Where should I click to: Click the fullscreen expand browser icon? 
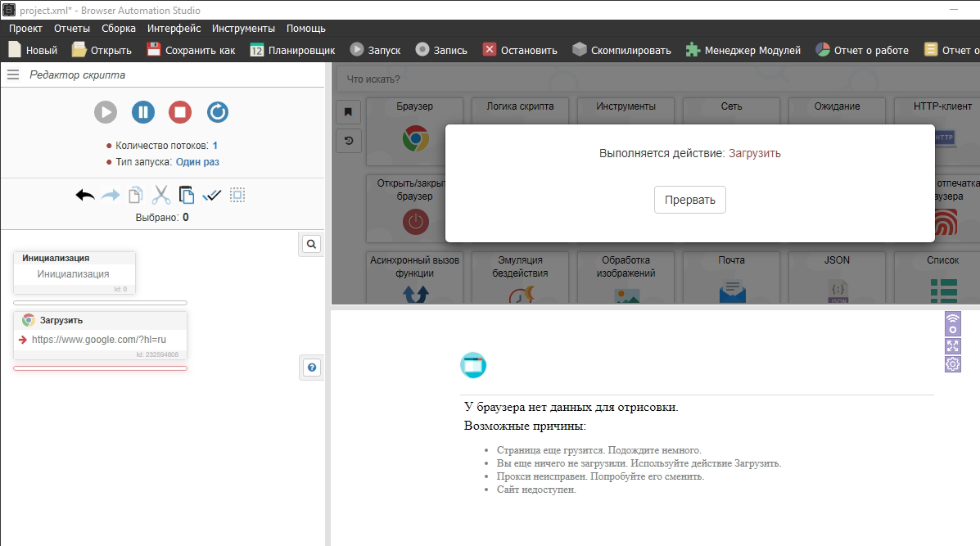[x=953, y=345]
